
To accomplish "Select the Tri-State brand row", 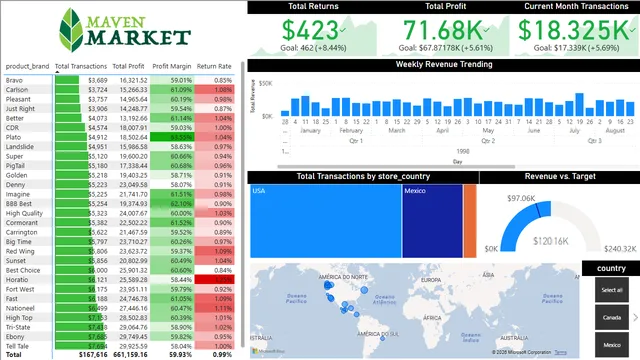I will pos(120,327).
